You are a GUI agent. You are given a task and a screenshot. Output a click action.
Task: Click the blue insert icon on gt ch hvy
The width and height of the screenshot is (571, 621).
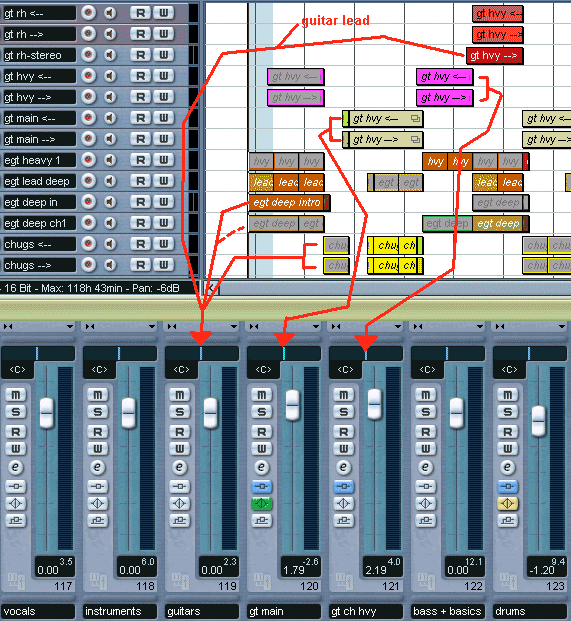(343, 486)
